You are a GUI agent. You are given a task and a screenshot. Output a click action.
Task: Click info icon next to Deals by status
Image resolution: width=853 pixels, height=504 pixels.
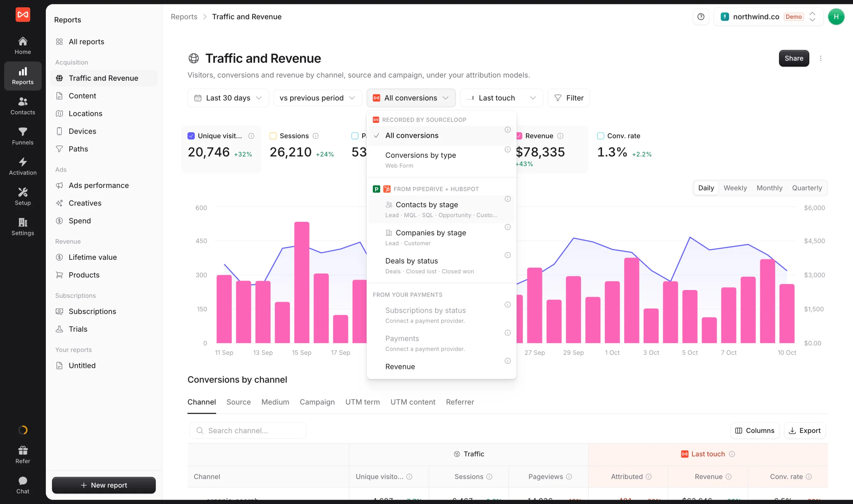(508, 255)
